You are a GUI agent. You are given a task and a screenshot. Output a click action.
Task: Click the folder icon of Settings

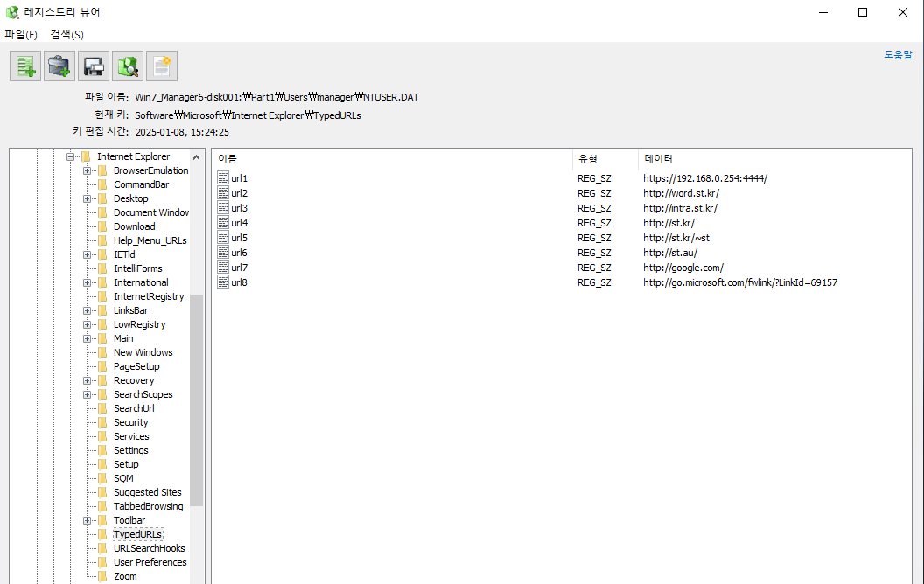[x=102, y=450]
